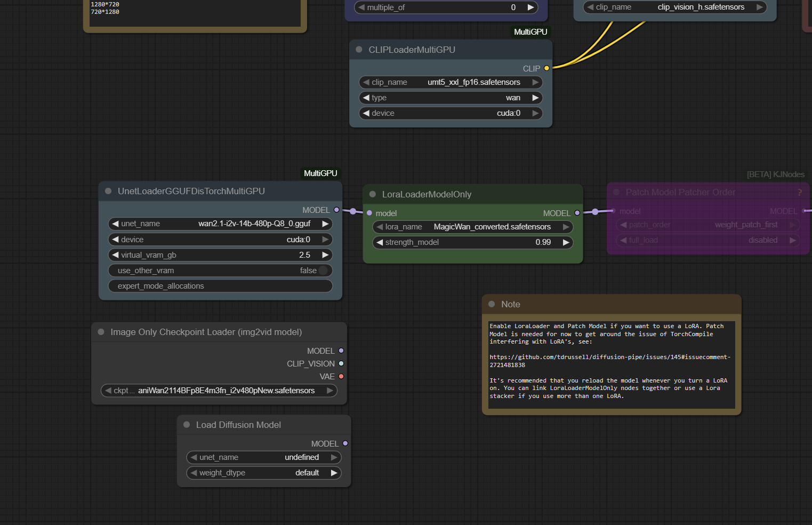
Task: Open clip_name dropdown in CLIPLoaderMultiGPU
Action: (x=451, y=82)
